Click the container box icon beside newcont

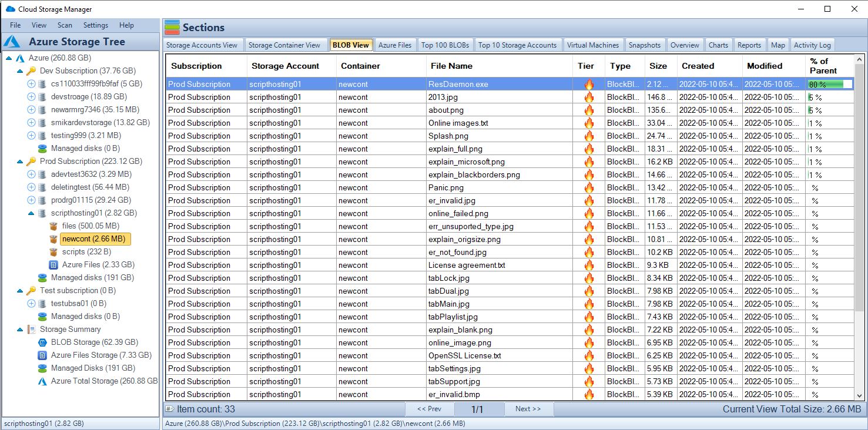[53, 239]
